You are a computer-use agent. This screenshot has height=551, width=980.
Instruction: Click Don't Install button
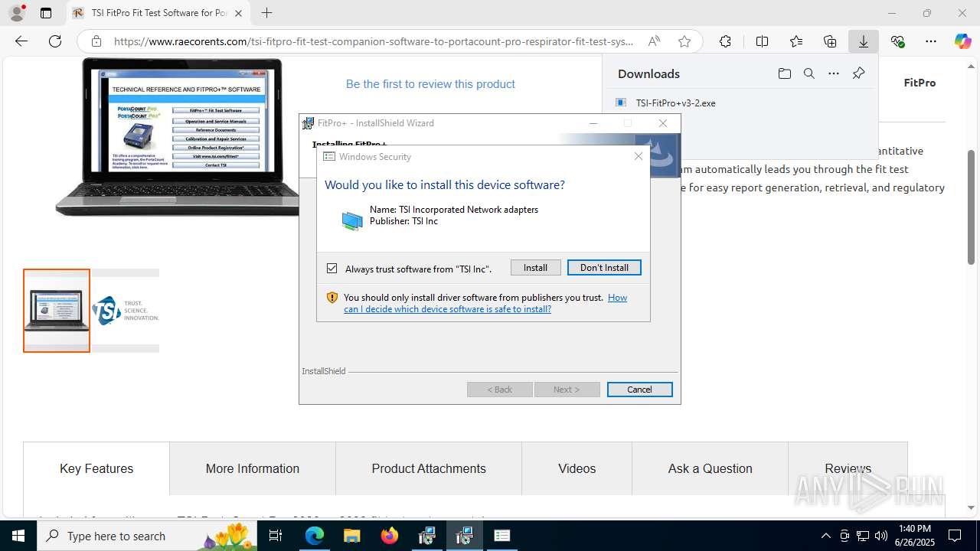point(604,268)
